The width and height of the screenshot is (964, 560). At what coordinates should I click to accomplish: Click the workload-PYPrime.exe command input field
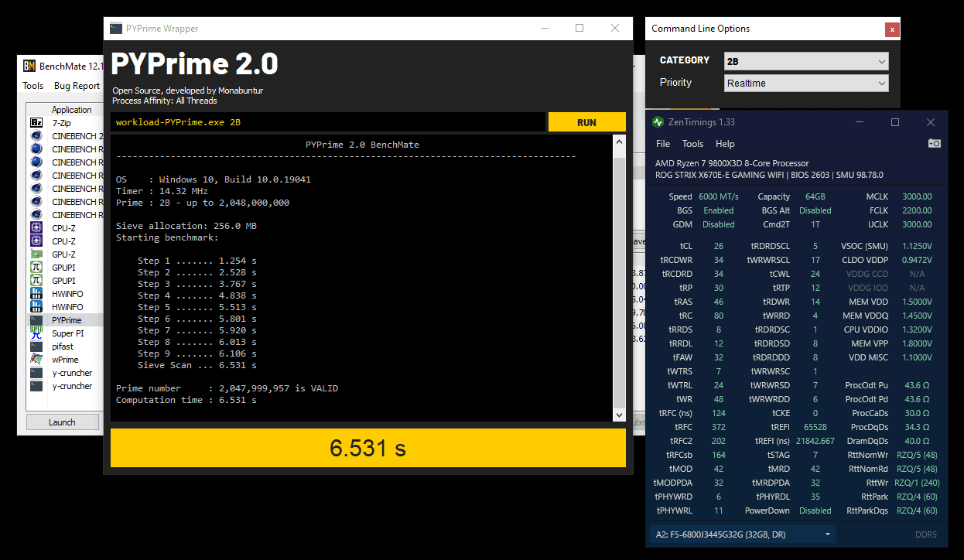327,122
